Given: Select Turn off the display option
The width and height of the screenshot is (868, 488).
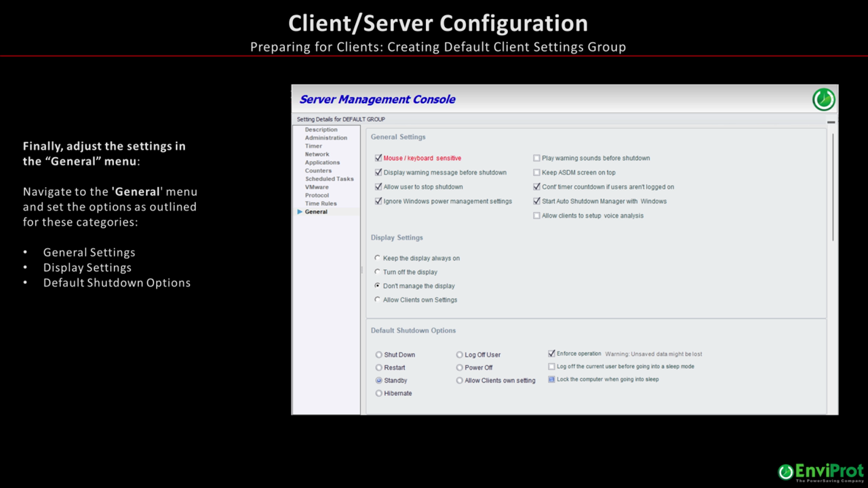Looking at the screenshot, I should click(378, 272).
